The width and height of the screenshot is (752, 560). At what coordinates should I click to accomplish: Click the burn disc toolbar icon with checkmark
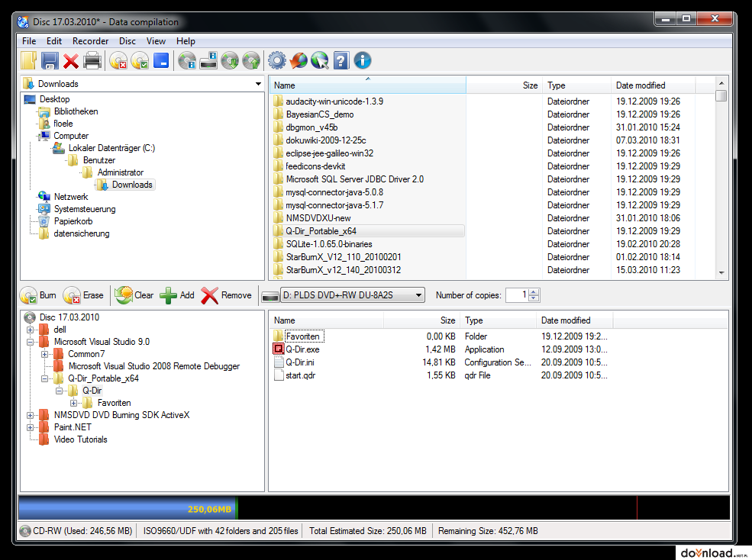click(x=140, y=61)
